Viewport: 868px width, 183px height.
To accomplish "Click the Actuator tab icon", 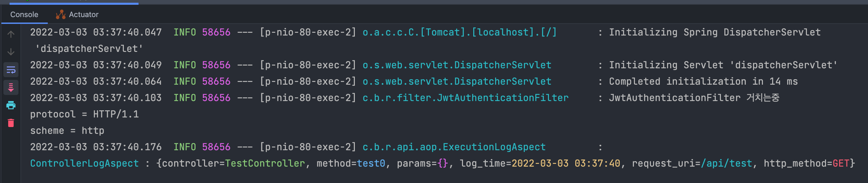I will point(60,14).
